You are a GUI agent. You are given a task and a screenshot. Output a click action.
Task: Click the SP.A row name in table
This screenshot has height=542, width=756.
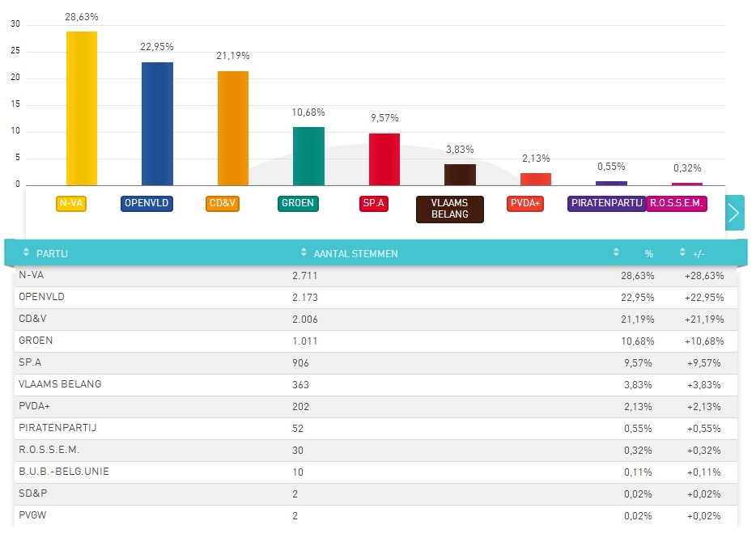coord(30,362)
